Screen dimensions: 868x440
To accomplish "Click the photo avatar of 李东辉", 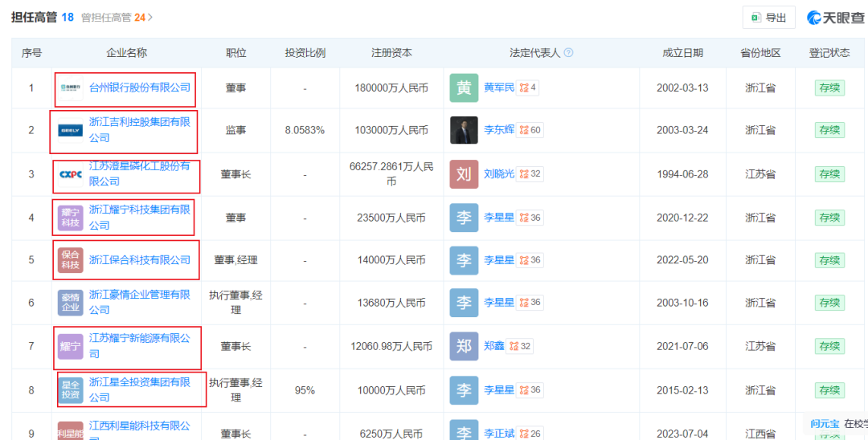I will [x=464, y=130].
